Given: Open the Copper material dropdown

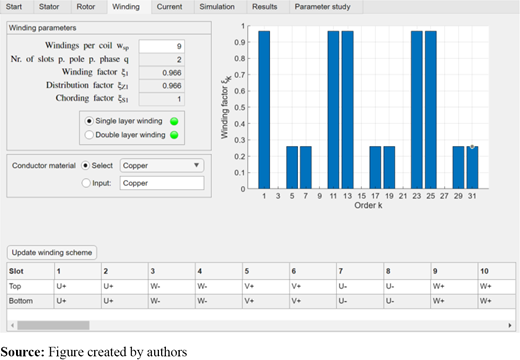Looking at the screenshot, I should coord(162,165).
